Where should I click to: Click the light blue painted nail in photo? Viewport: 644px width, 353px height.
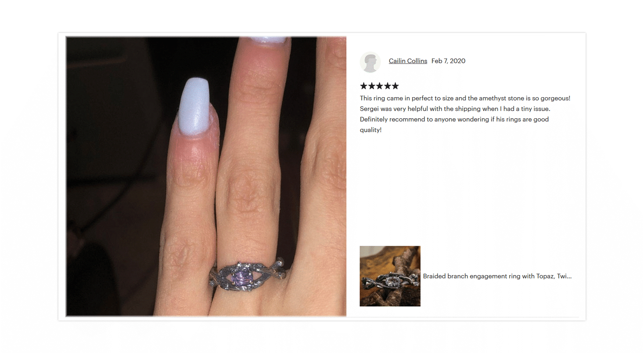click(x=193, y=106)
